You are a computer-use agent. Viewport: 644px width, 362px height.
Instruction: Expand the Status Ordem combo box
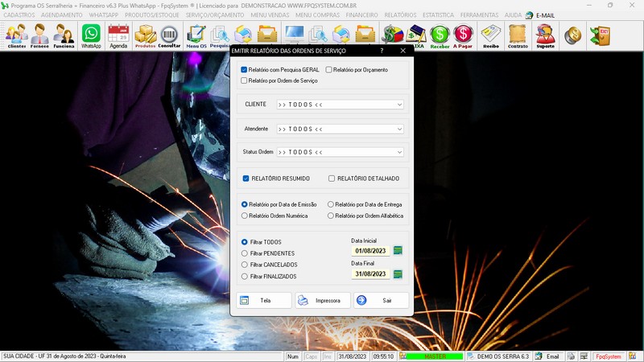pyautogui.click(x=399, y=152)
